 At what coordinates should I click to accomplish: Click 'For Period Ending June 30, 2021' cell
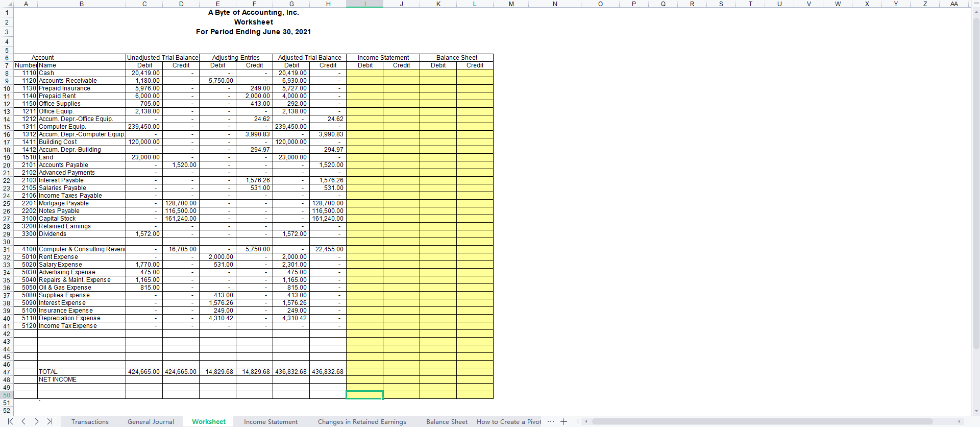(x=254, y=32)
